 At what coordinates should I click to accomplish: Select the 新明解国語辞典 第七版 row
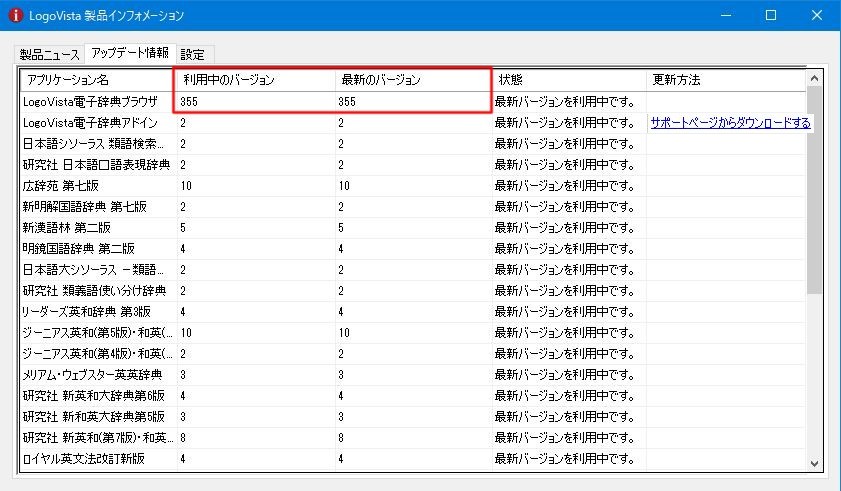coord(413,207)
